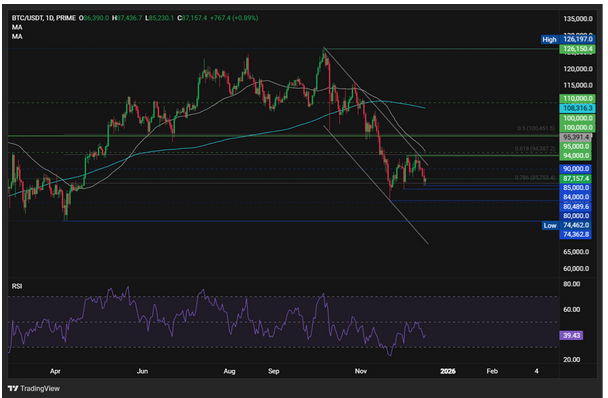This screenshot has width=608, height=398.
Task: Click the Aug time axis label
Action: 229,371
